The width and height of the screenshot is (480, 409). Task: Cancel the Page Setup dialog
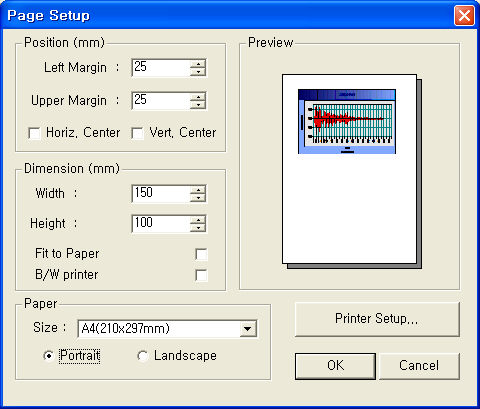[419, 366]
